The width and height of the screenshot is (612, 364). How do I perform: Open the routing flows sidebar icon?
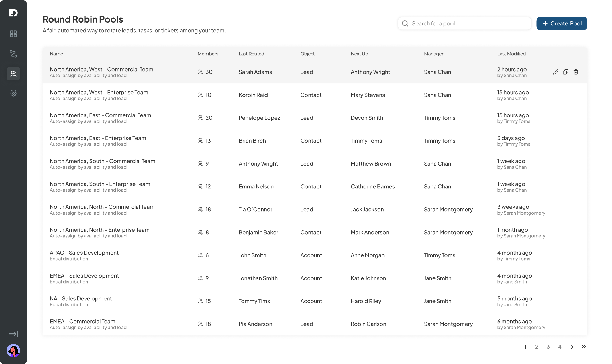[x=13, y=54]
